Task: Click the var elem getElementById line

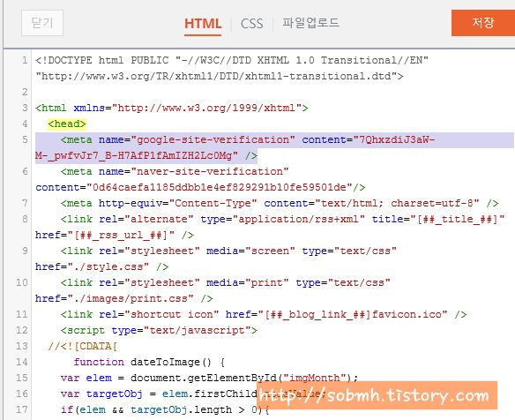Action: [209, 378]
